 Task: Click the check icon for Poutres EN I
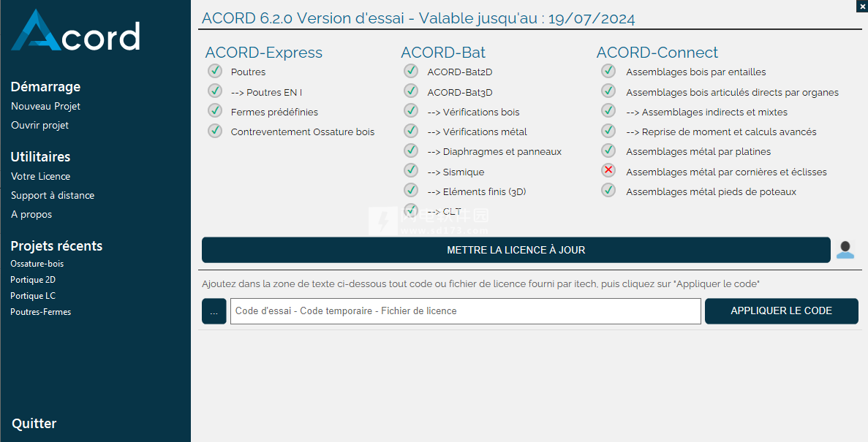(215, 91)
